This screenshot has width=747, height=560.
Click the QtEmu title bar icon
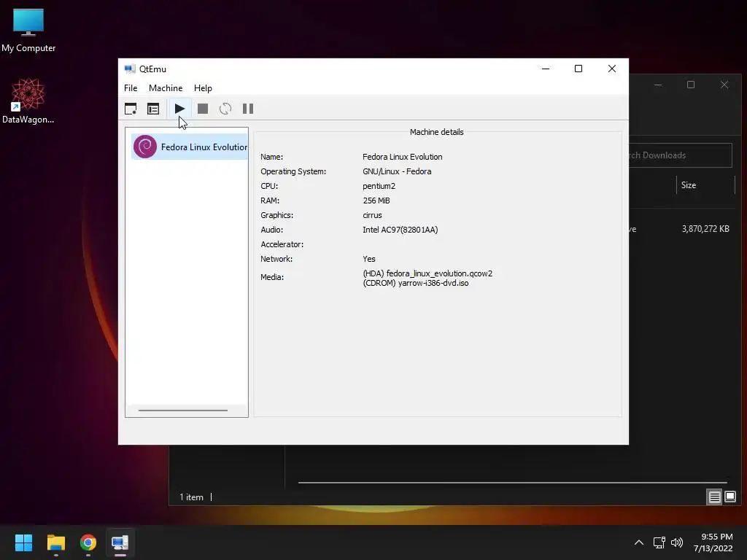click(x=130, y=69)
